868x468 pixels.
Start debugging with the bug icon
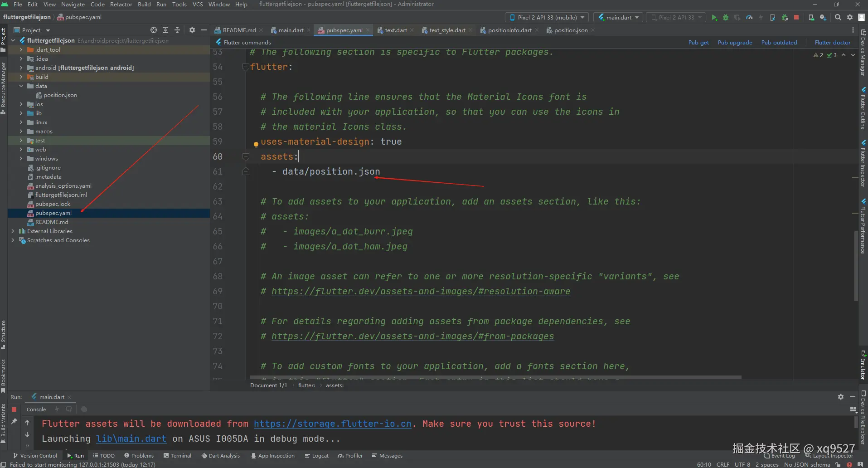point(726,18)
